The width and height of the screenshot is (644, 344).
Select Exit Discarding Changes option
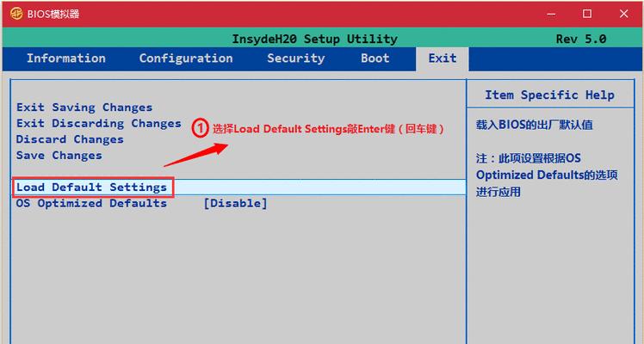[98, 124]
